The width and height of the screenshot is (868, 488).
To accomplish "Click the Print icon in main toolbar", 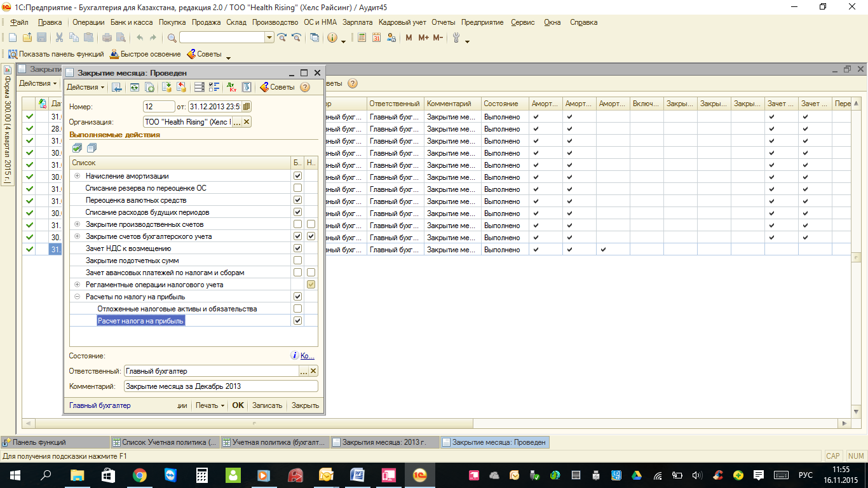I will (x=107, y=37).
